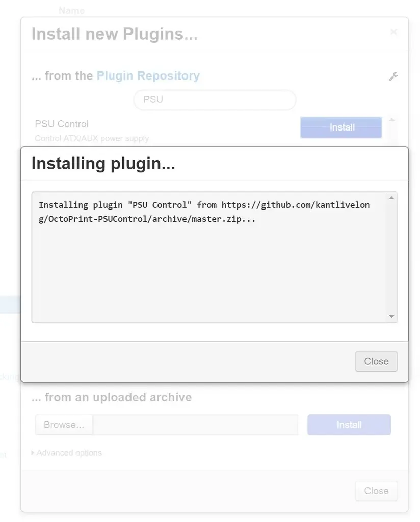Viewport: 420px width, 522px height.
Task: Click Control ATX/AUX power supply description
Action: (92, 138)
